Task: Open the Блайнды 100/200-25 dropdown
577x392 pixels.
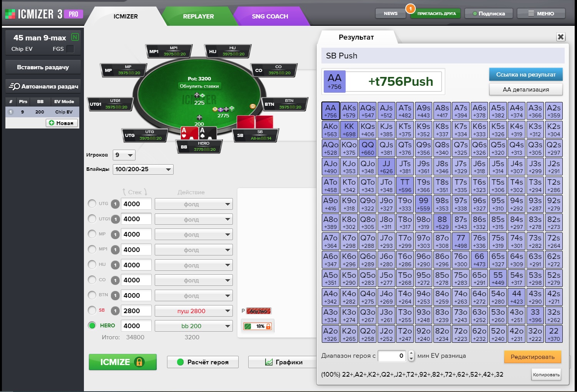Action: 143,169
